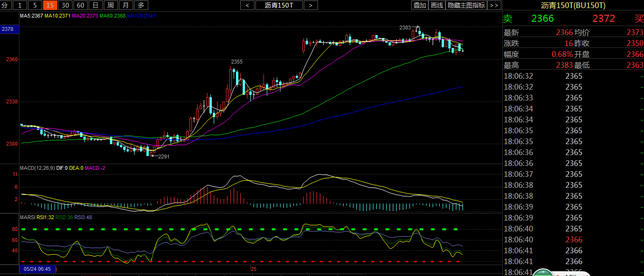Expand more tools with >> button

click(x=493, y=5)
